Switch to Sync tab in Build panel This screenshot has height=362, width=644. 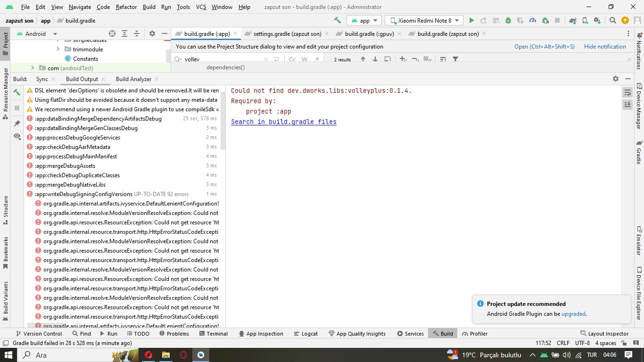(42, 79)
